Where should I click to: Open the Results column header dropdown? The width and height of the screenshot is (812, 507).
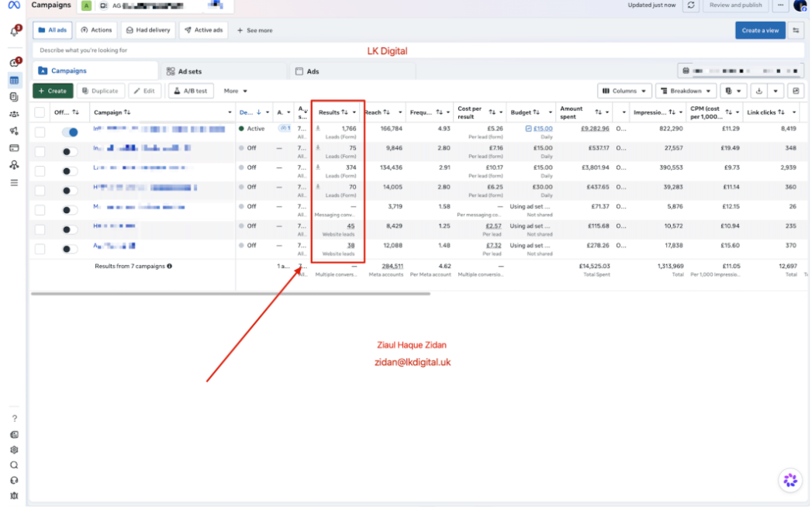354,112
